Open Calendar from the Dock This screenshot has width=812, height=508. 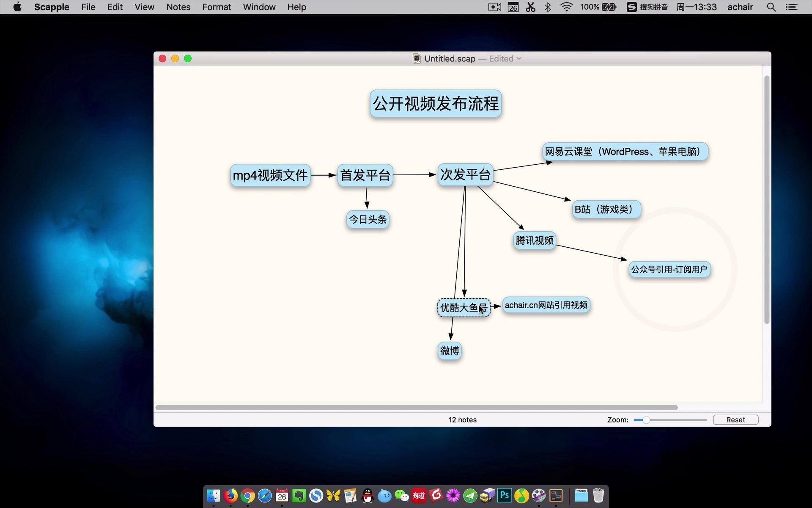[282, 495]
